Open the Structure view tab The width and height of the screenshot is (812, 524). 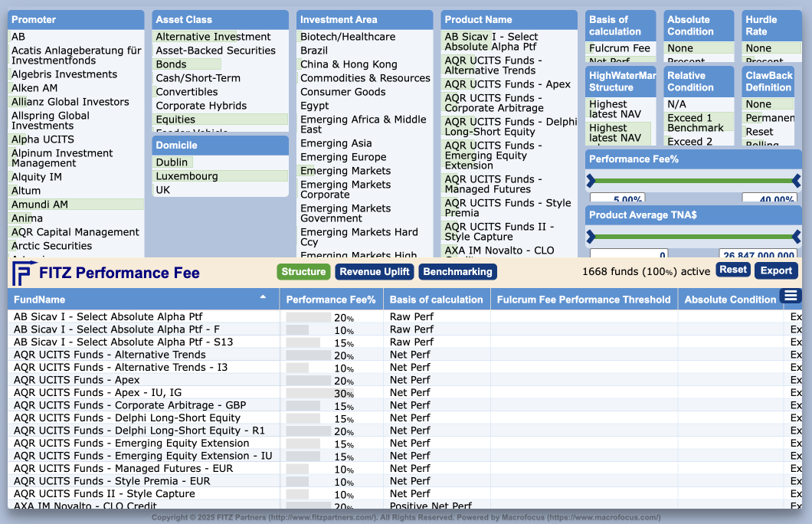coord(303,272)
